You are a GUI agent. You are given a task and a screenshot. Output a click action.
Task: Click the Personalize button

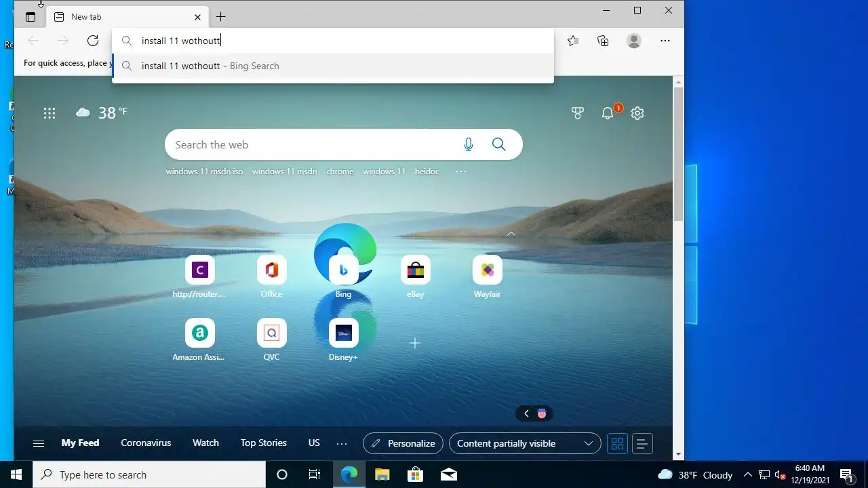403,443
